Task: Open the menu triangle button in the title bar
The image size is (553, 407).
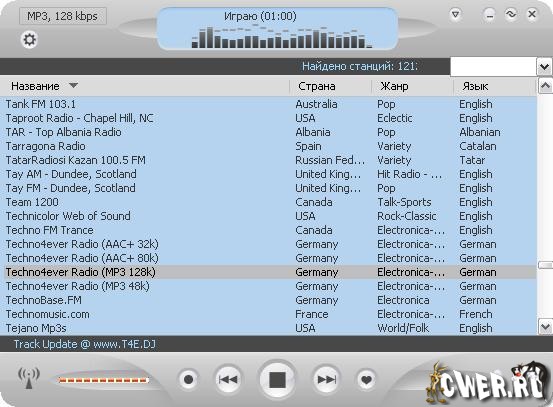Action: tap(456, 15)
